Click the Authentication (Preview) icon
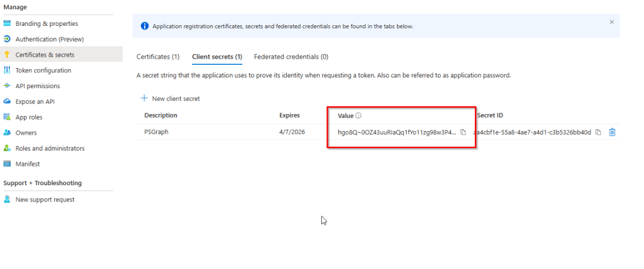The image size is (644, 269). click(x=7, y=39)
